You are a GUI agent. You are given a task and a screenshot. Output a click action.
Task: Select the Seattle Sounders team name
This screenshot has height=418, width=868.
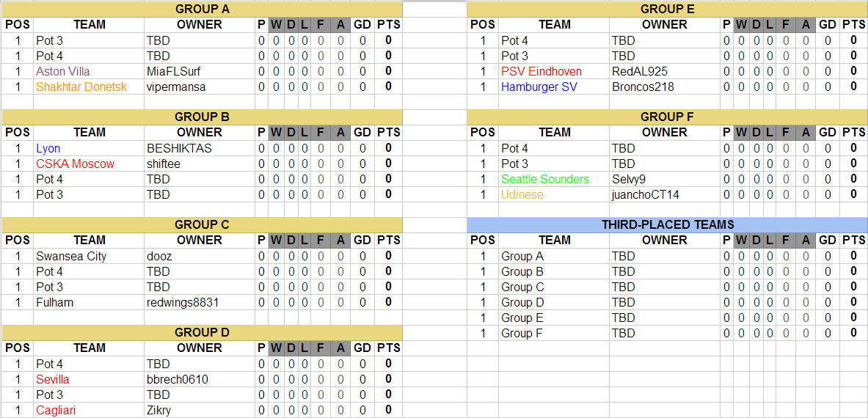pos(545,179)
